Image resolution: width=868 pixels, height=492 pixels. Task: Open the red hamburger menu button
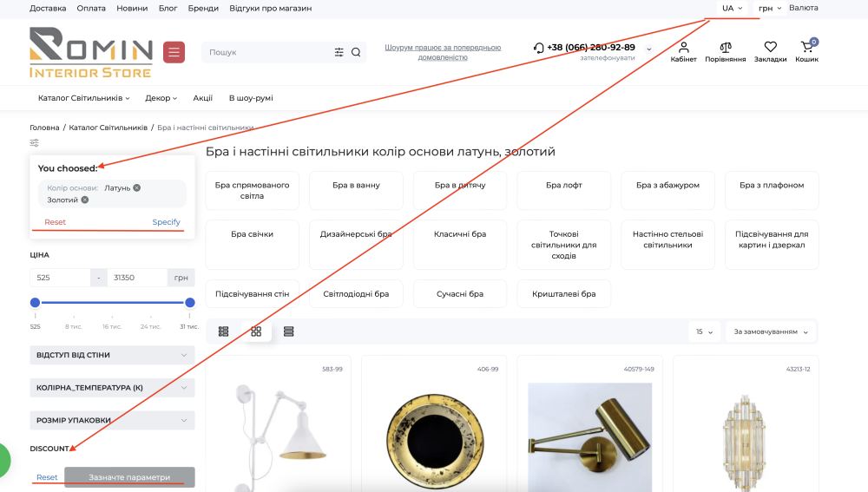[x=174, y=52]
